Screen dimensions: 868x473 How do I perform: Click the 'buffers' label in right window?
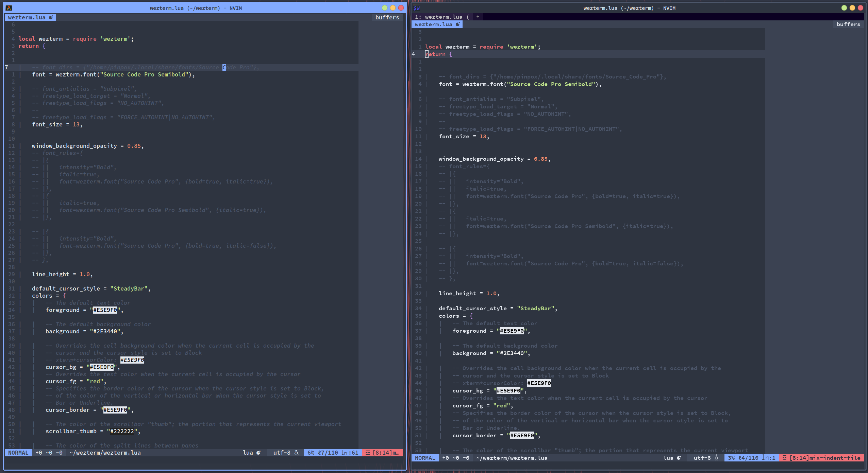[849, 24]
